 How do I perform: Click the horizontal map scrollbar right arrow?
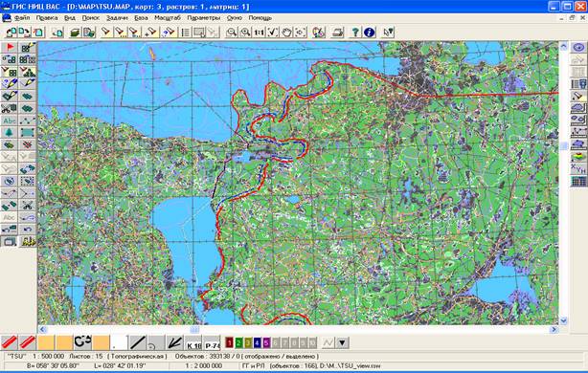click(x=554, y=330)
